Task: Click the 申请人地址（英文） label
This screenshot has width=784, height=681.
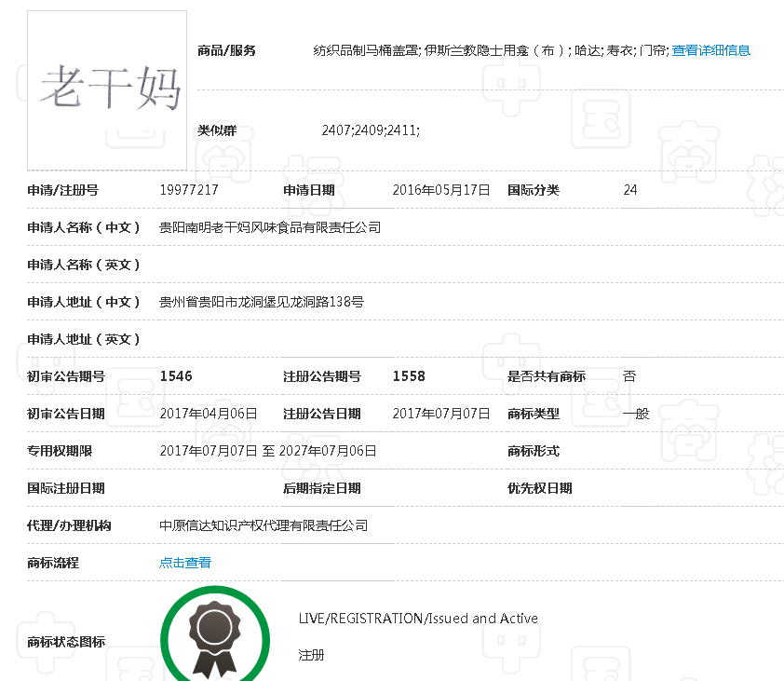Action: coord(83,339)
